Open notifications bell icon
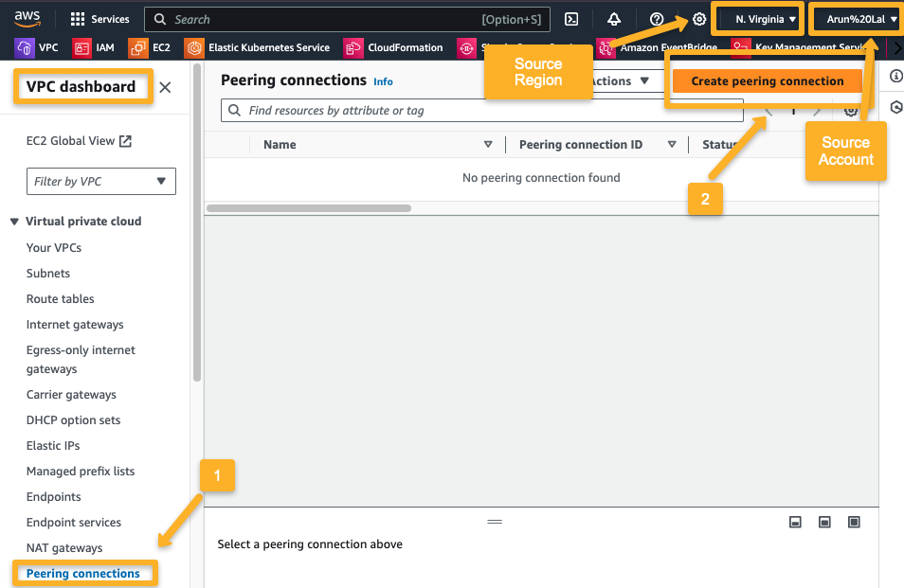 coord(614,19)
